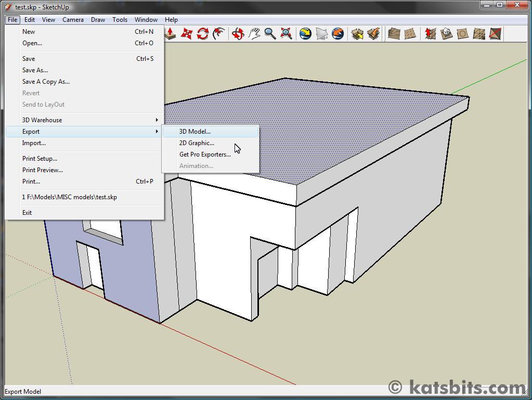Viewport: 532px width, 400px height.
Task: Open the Edit menu
Action: [x=30, y=20]
